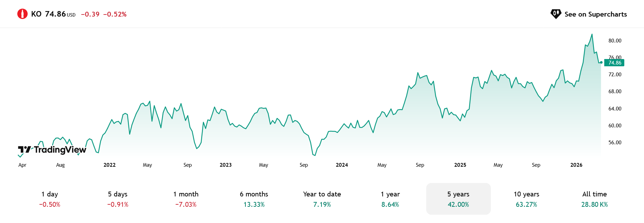Viewport: 644px width, 223px height.
Task: Show the 10 years performance range
Action: [x=526, y=199]
